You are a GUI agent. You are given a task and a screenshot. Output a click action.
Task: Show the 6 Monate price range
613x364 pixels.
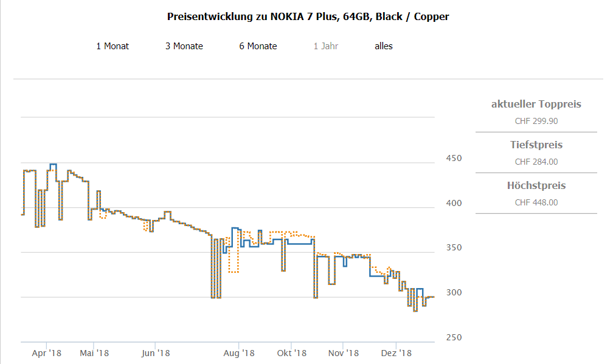(258, 46)
